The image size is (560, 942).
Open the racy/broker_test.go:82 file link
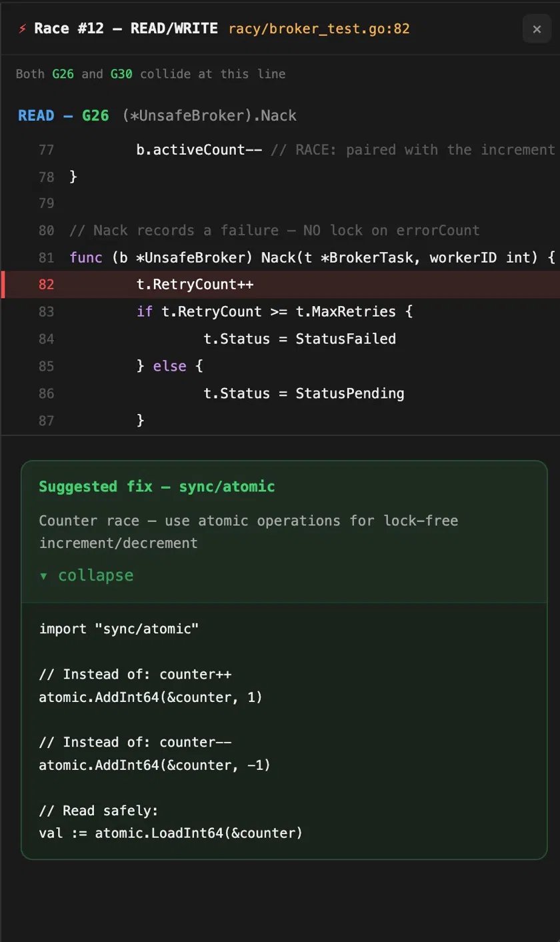[319, 29]
